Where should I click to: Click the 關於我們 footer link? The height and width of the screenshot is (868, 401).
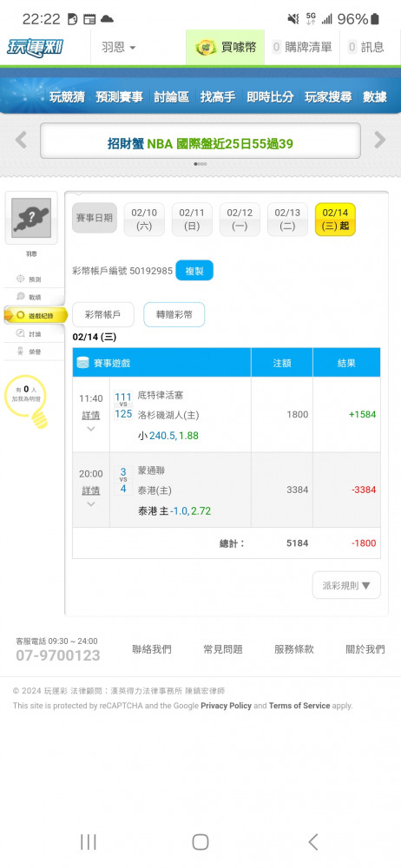[x=365, y=649]
